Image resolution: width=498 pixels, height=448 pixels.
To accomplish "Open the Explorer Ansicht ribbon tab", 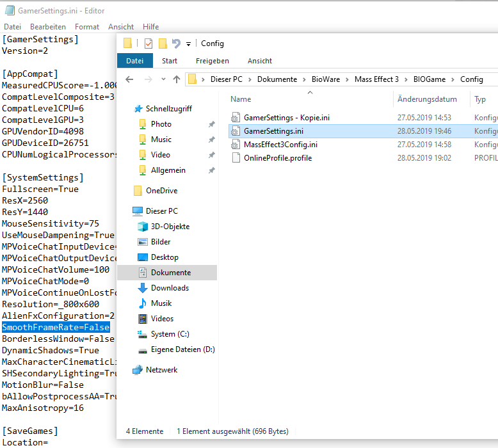I will coord(260,61).
